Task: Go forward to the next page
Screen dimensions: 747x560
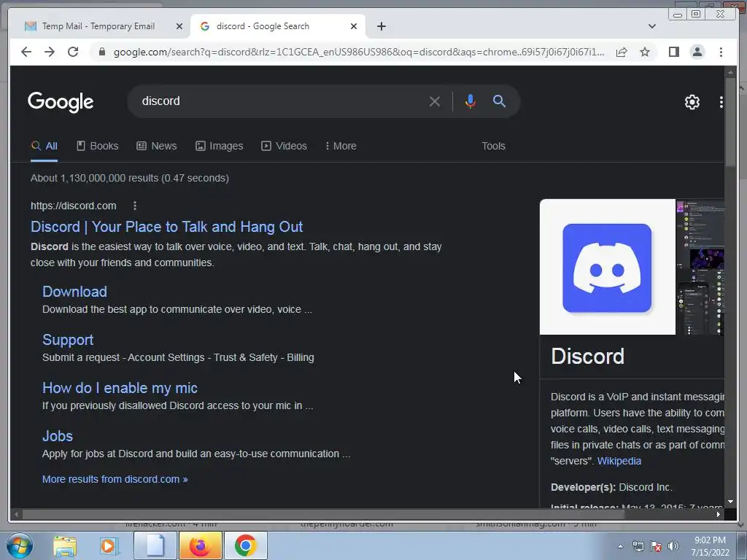Action: point(50,52)
